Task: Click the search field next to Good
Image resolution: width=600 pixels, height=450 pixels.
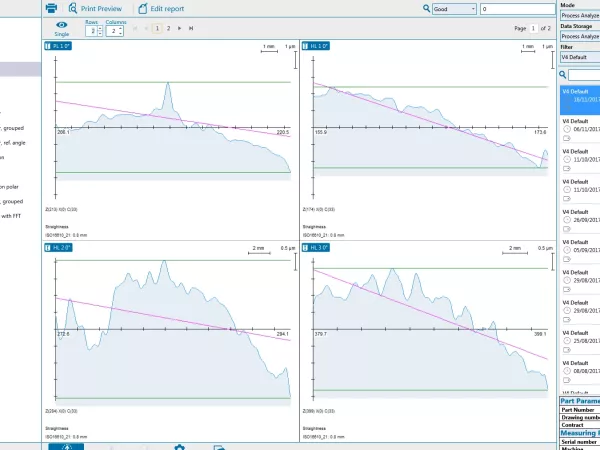Action: pos(515,8)
